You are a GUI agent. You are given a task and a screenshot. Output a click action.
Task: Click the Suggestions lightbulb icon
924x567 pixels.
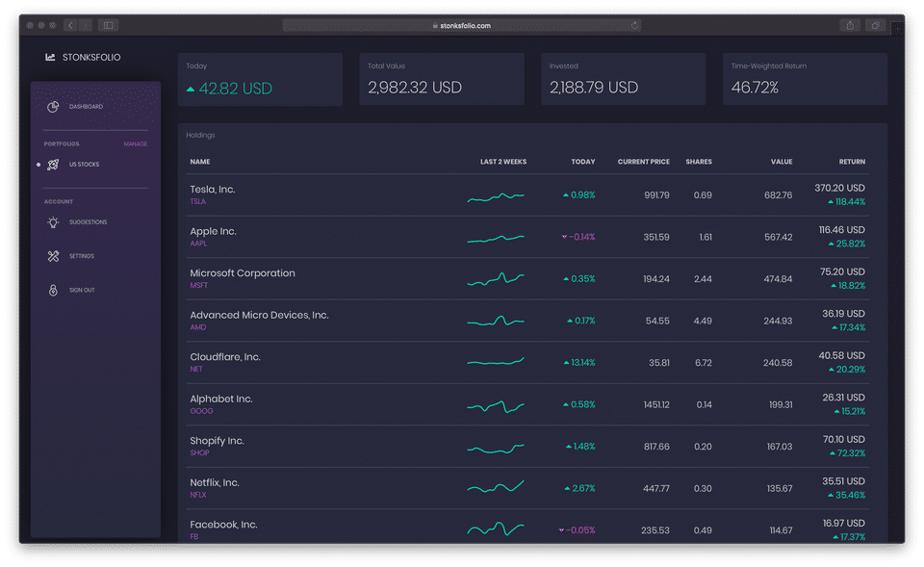tap(53, 222)
